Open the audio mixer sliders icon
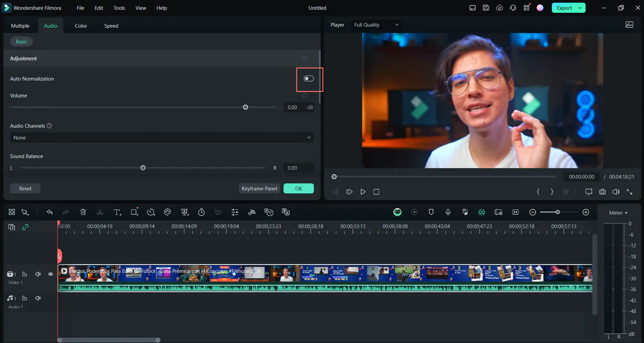This screenshot has width=644, height=343. (235, 212)
